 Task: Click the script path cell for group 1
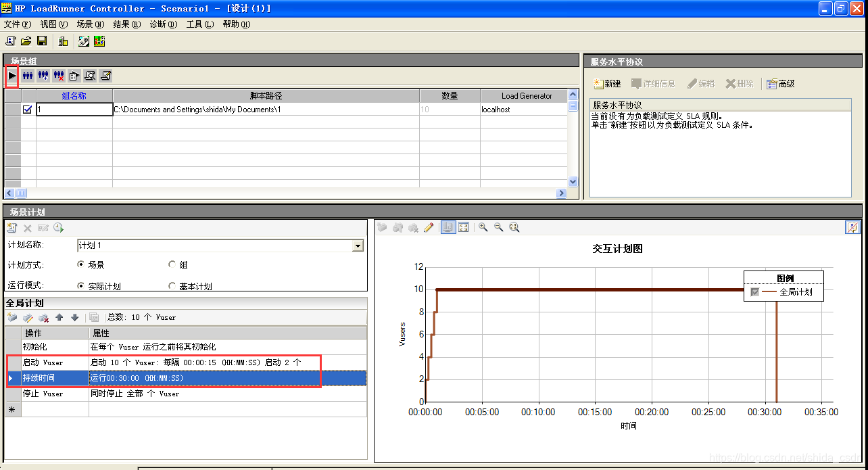click(x=266, y=109)
